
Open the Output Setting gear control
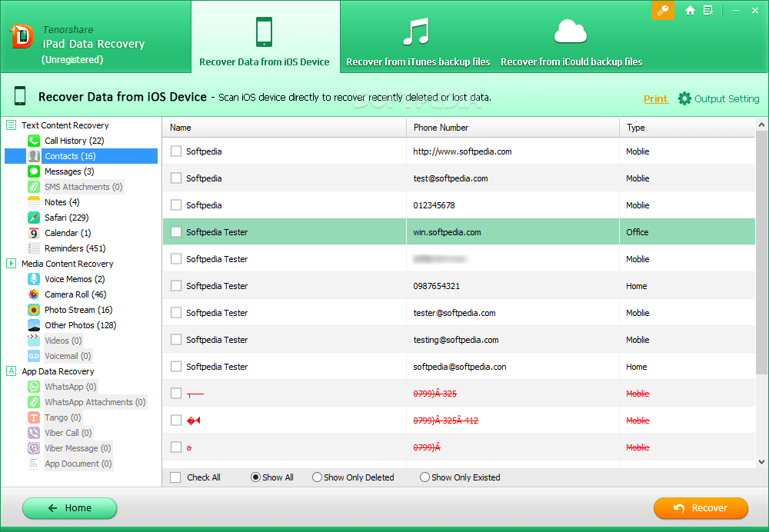pos(684,98)
